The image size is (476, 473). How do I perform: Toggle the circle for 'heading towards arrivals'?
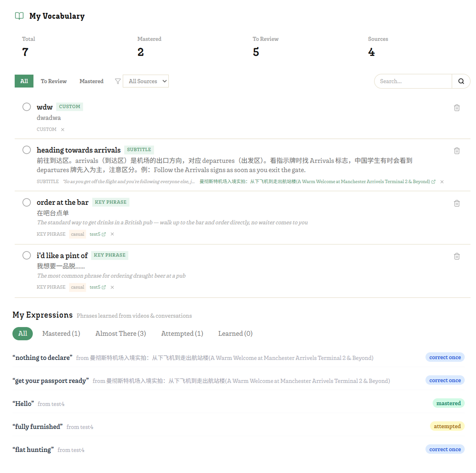coord(27,150)
